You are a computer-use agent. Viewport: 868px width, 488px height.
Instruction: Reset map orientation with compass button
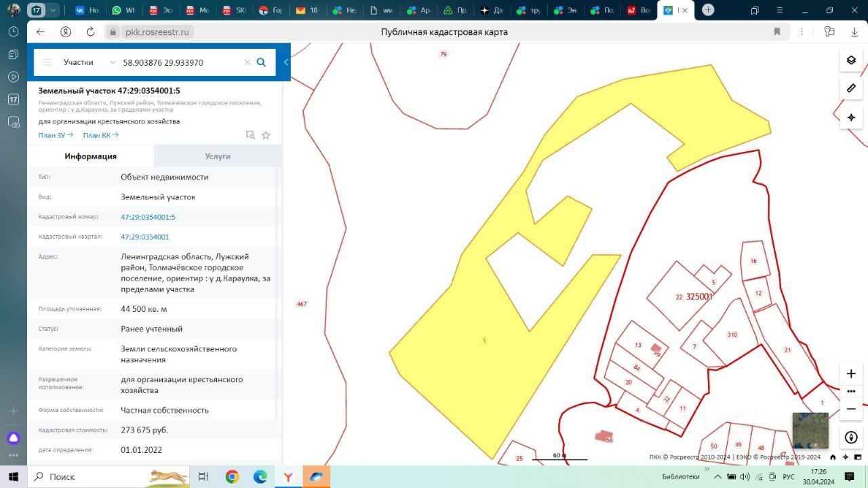click(851, 438)
